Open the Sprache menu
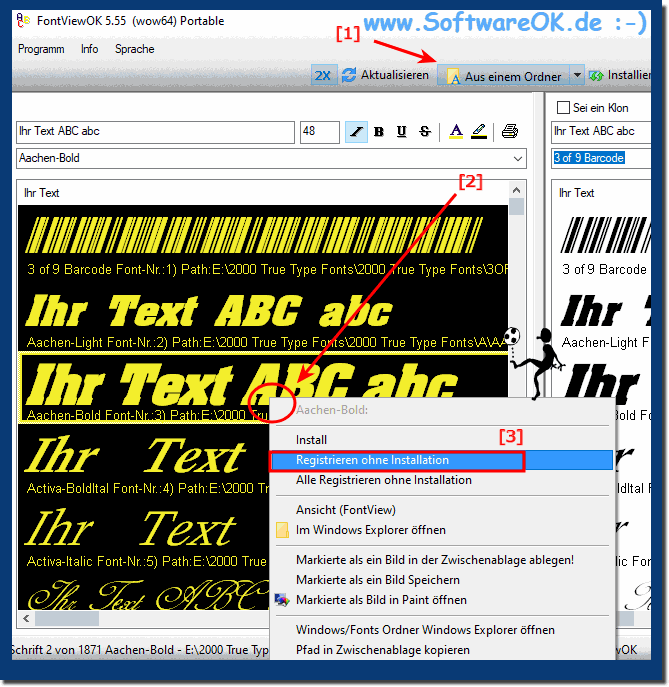Image resolution: width=669 pixels, height=687 pixels. pyautogui.click(x=135, y=49)
